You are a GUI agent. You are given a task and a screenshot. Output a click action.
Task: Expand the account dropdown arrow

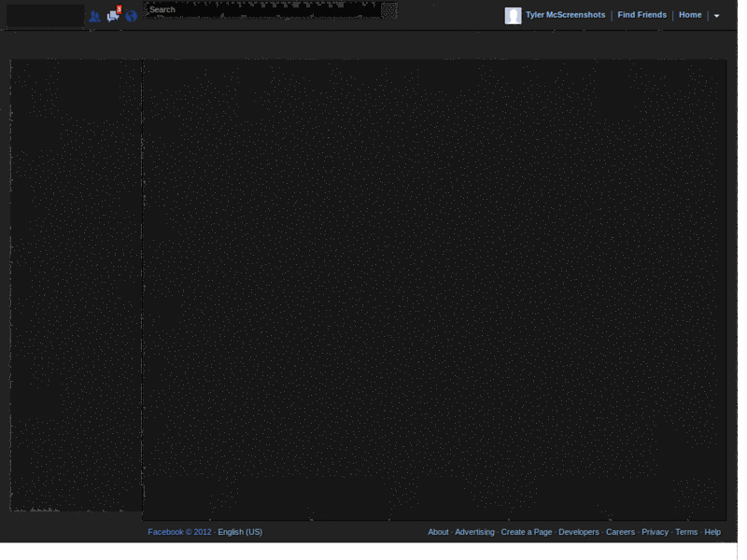coord(716,16)
